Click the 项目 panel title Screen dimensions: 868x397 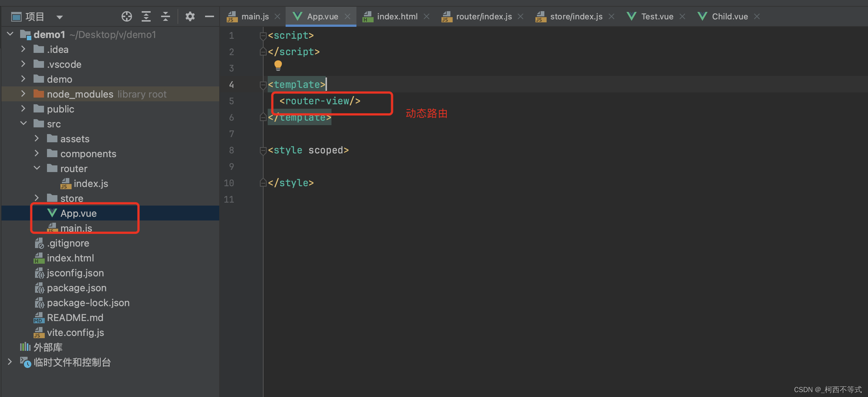tap(35, 17)
